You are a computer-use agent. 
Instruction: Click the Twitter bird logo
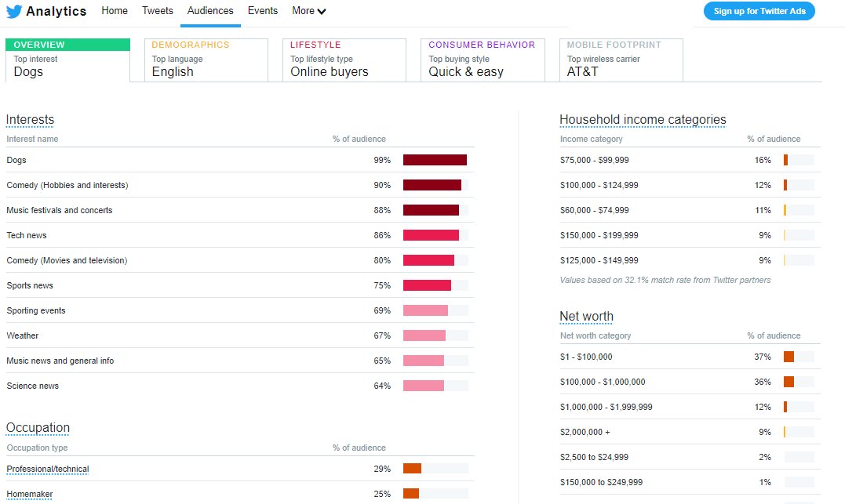click(x=15, y=12)
